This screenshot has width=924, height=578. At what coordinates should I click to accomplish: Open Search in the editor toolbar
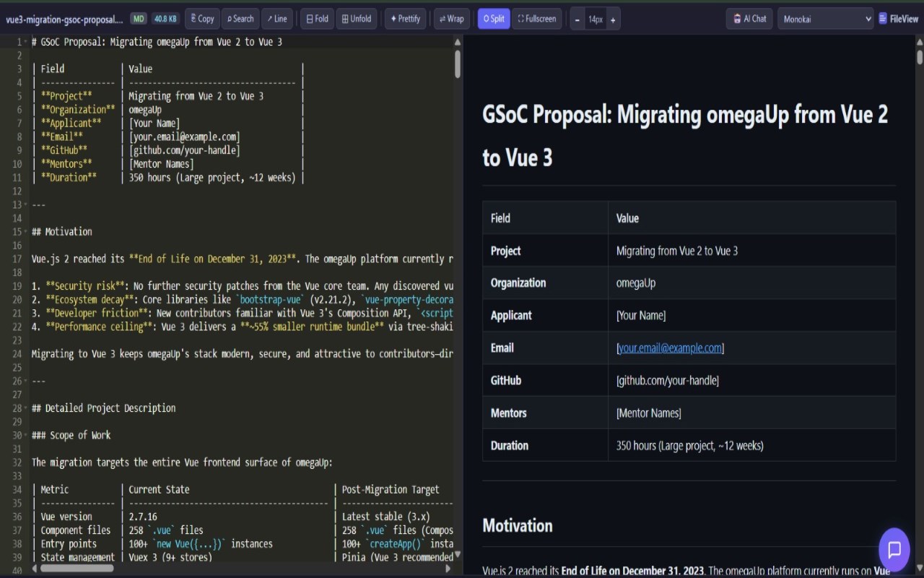[x=240, y=19]
